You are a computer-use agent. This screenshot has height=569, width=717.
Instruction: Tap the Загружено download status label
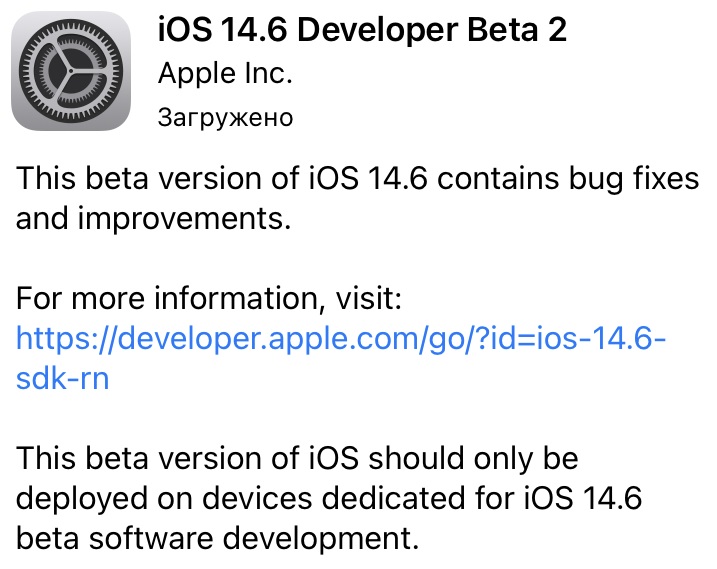[x=225, y=118]
